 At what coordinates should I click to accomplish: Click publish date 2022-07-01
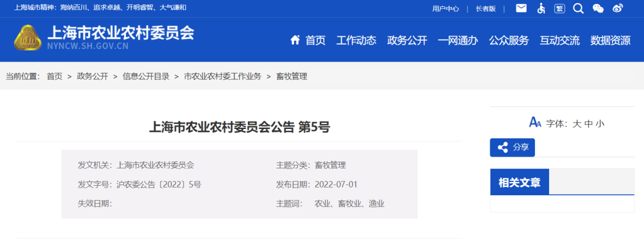point(336,184)
